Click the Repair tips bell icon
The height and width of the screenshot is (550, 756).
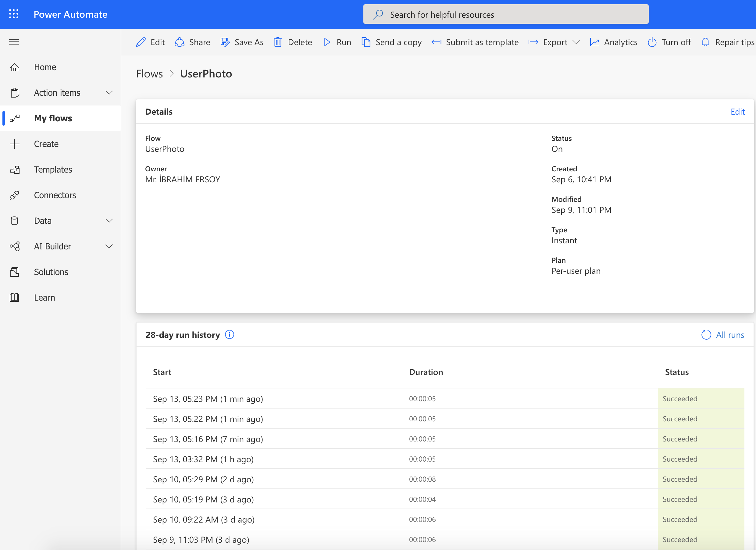(x=705, y=42)
